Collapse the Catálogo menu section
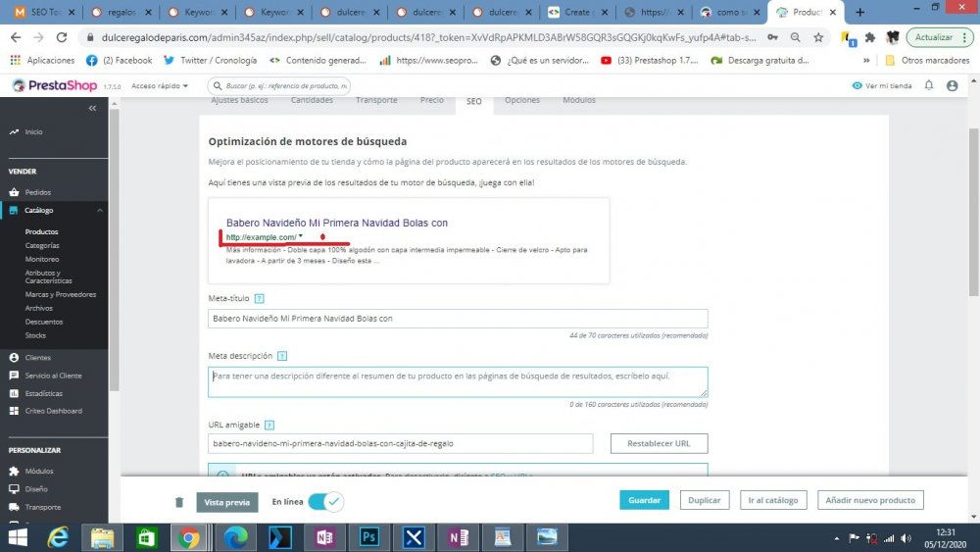The width and height of the screenshot is (980, 552). (x=100, y=211)
